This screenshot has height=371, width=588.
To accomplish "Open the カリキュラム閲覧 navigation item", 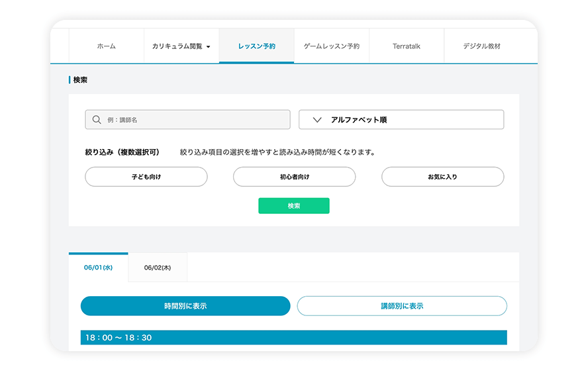I will point(177,46).
